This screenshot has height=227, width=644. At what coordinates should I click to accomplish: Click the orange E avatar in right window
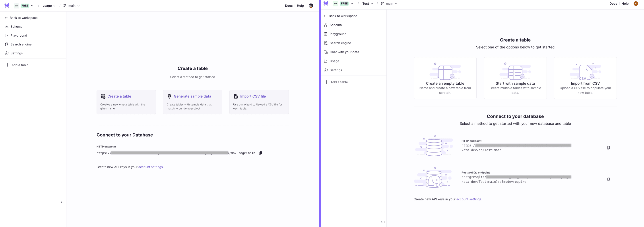(636, 4)
